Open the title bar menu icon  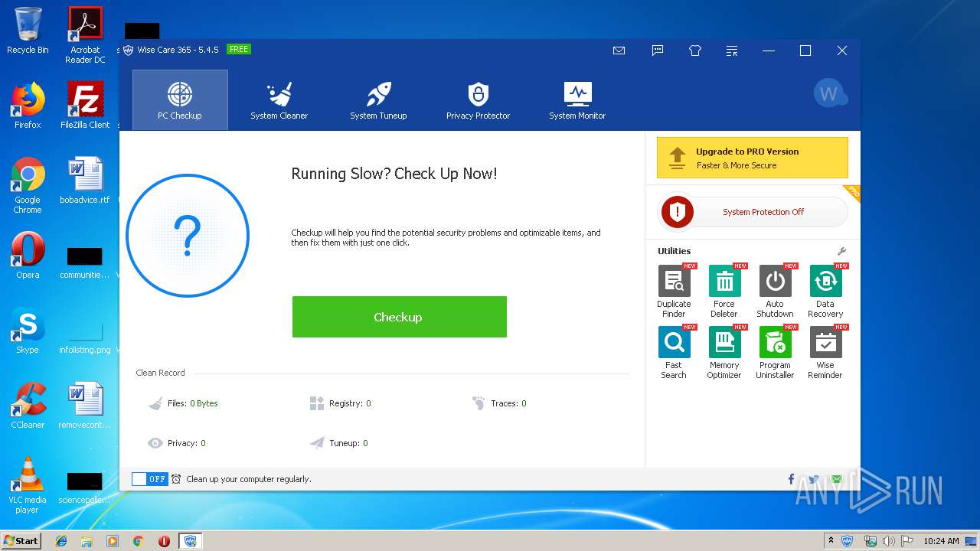(732, 51)
